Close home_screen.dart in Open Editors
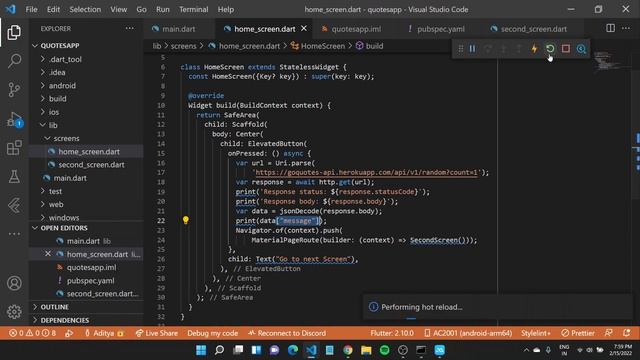The height and width of the screenshot is (360, 640). coord(48,254)
